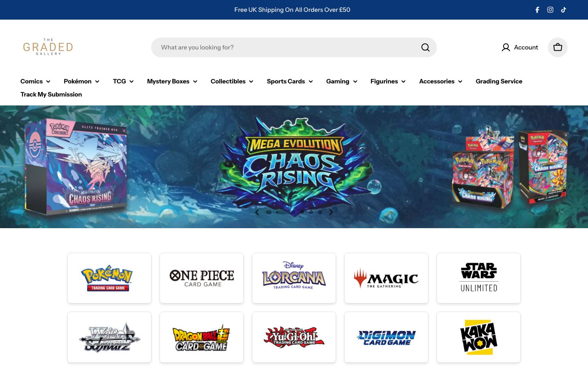Go to previous banner slide arrow

tap(257, 212)
